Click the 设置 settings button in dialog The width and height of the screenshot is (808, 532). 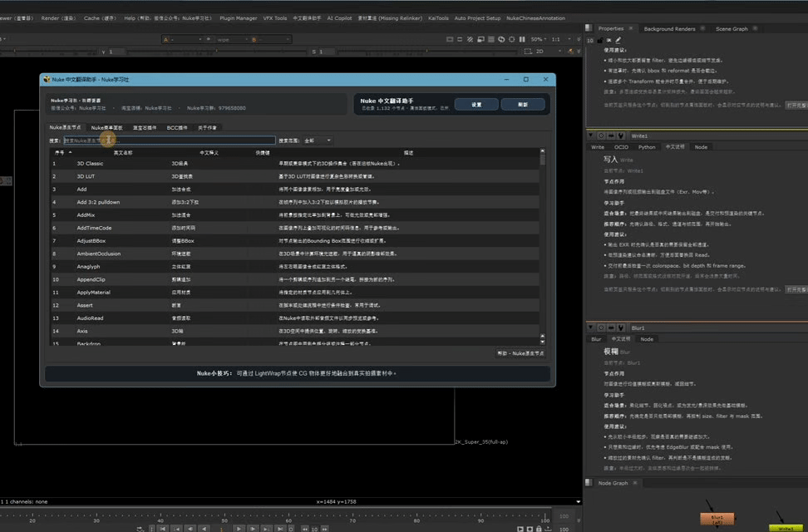point(476,105)
